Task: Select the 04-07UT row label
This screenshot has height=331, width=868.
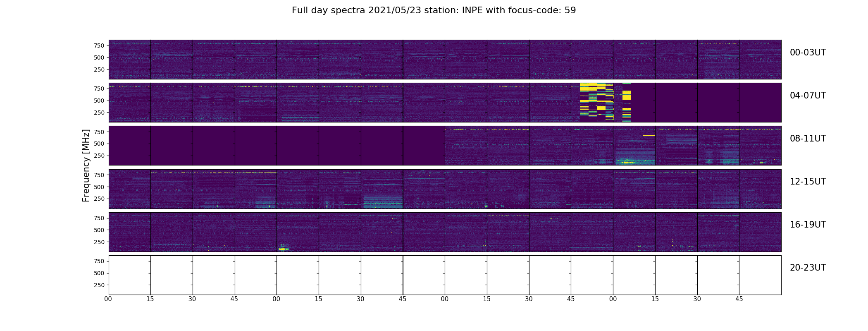Action: coord(808,96)
